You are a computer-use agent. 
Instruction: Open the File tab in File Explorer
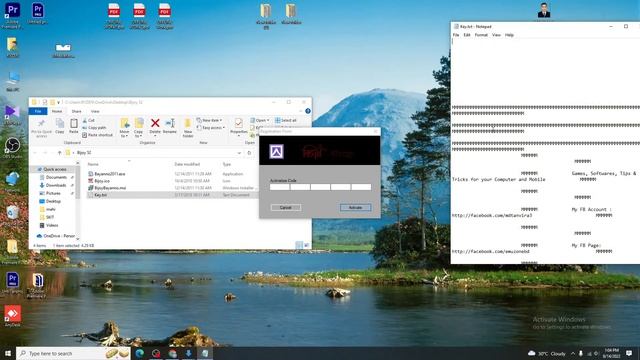point(38,111)
